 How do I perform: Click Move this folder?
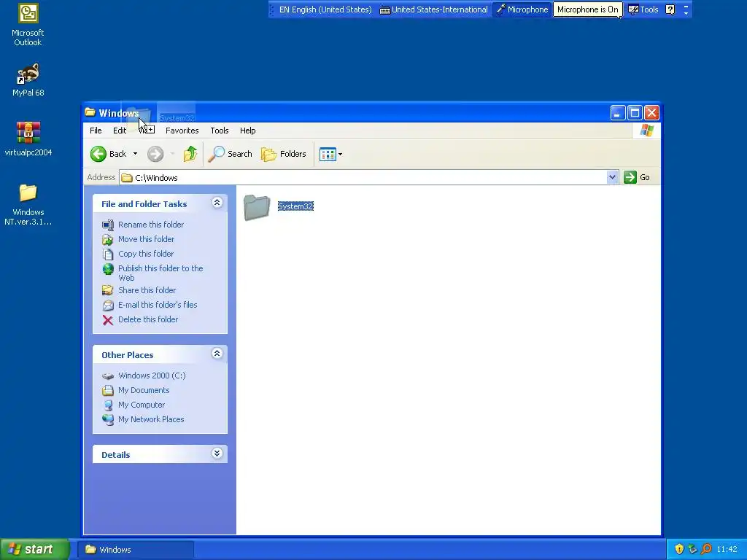click(146, 239)
